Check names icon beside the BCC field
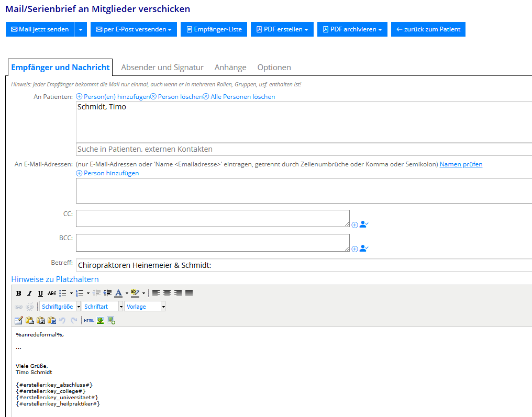The width and height of the screenshot is (532, 417). click(364, 249)
